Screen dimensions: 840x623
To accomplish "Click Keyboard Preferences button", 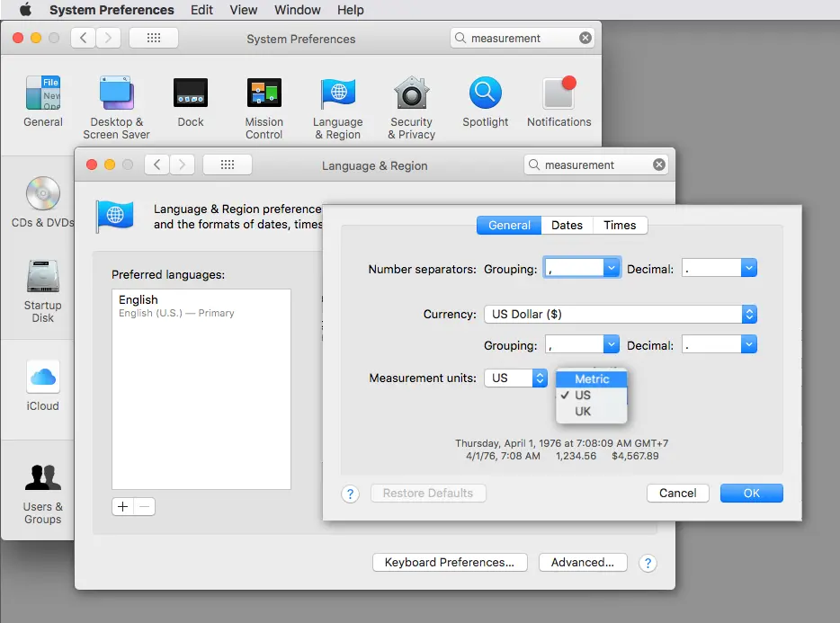I will click(x=449, y=563).
